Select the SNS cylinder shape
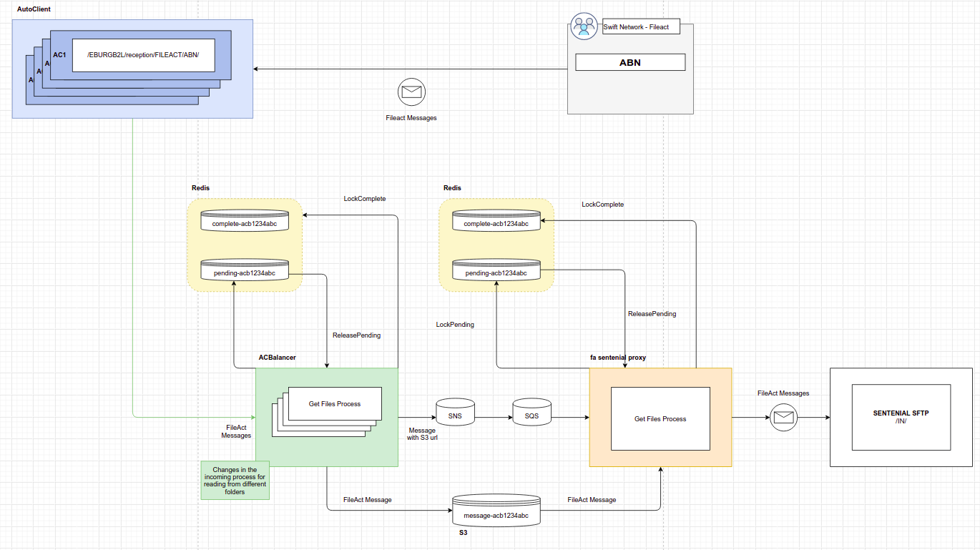 click(x=455, y=413)
